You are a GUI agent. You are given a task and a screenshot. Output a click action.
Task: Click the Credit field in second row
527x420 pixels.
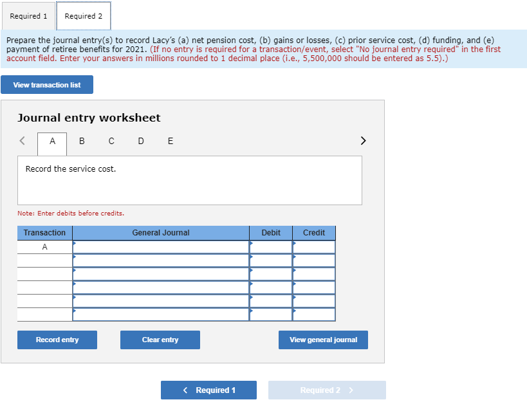coord(314,260)
